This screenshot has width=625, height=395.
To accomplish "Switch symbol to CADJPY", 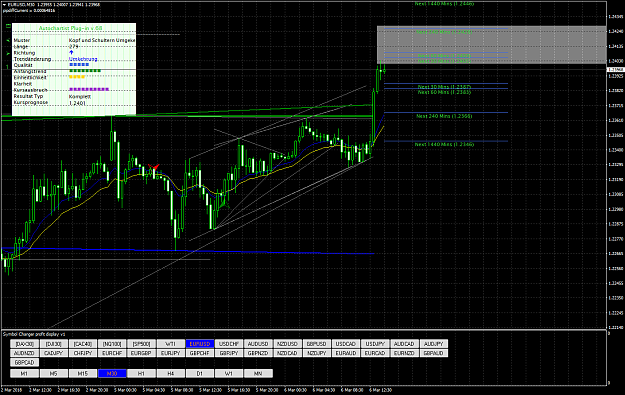I will coord(54,353).
